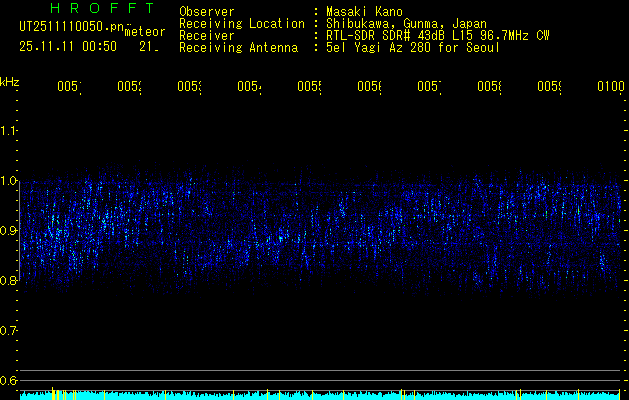This screenshot has height=400, width=629.
Task: Select the antenna text 5el Yagi Az 280
Action: (x=379, y=48)
